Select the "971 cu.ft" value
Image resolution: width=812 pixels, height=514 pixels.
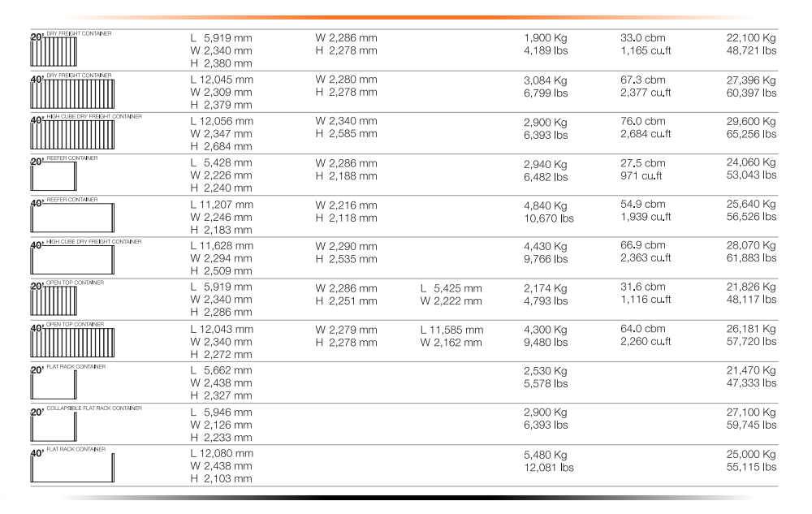[641, 176]
